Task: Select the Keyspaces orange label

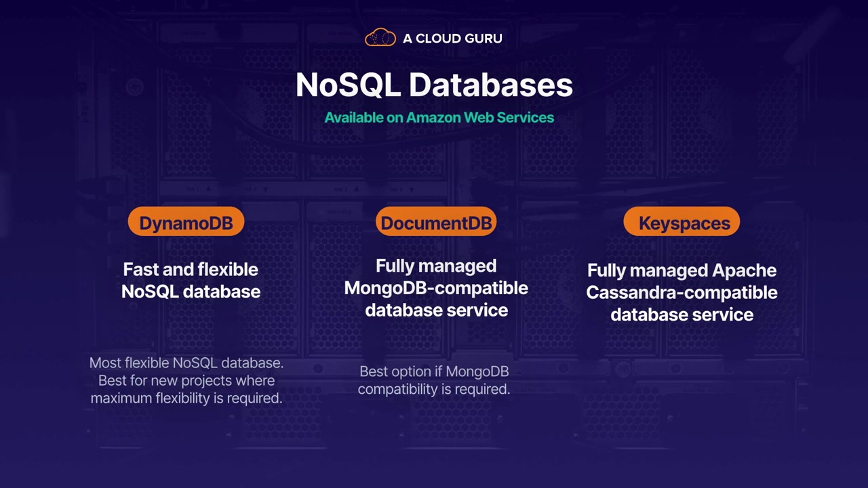Action: click(x=682, y=222)
